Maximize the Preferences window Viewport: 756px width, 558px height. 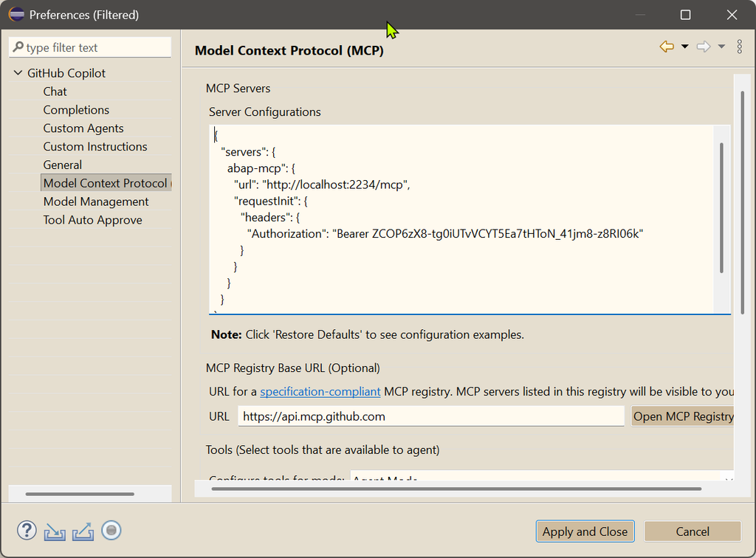pos(686,15)
